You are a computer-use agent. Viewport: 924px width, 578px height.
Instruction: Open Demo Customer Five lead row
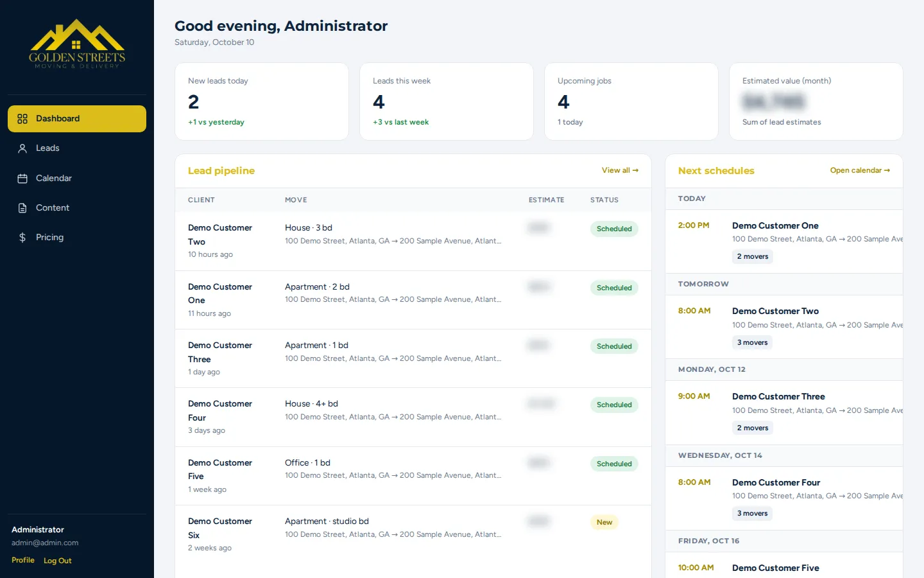(x=413, y=476)
